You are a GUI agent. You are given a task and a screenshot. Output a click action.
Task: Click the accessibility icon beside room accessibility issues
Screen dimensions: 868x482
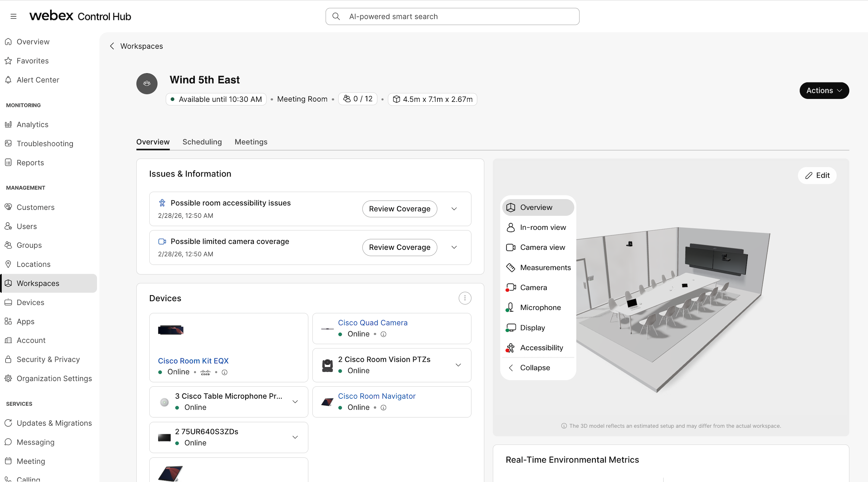point(162,203)
